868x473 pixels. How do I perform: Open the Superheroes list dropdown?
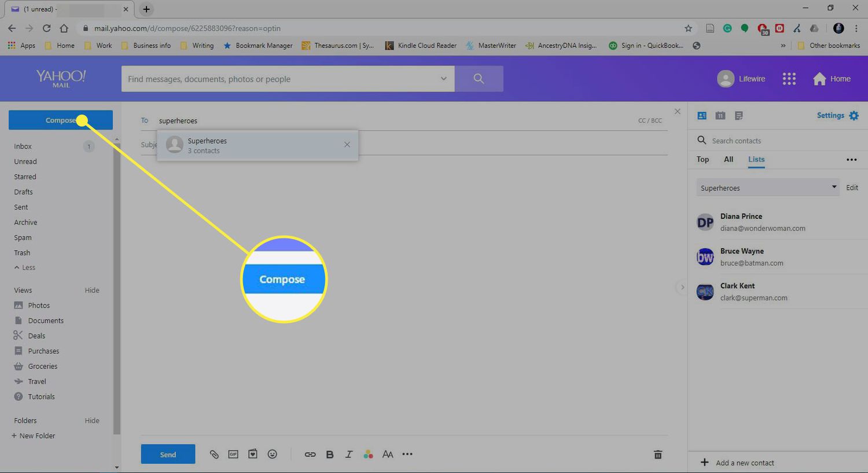click(833, 187)
